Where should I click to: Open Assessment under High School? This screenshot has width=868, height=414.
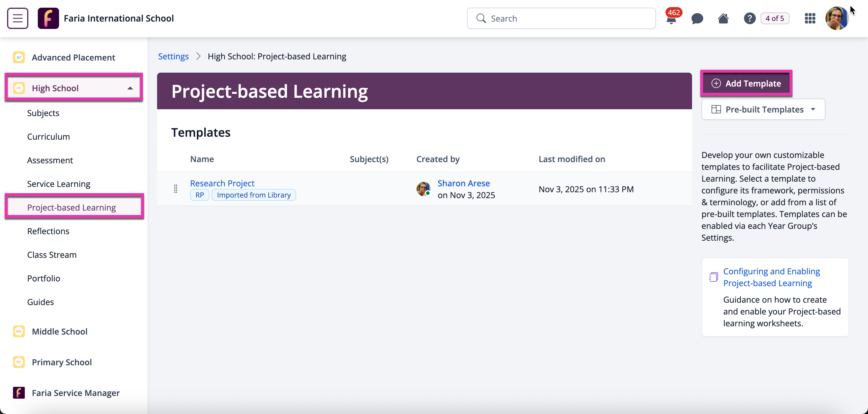pyautogui.click(x=50, y=160)
